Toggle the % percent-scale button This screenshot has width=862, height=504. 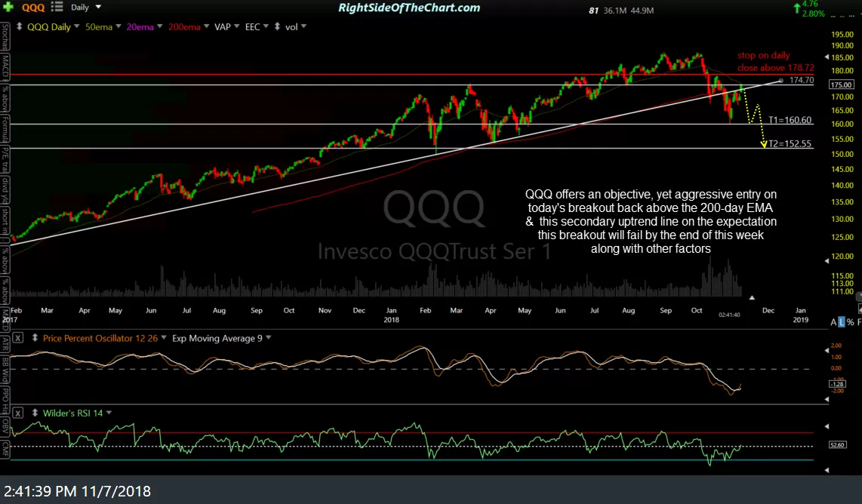(x=851, y=322)
